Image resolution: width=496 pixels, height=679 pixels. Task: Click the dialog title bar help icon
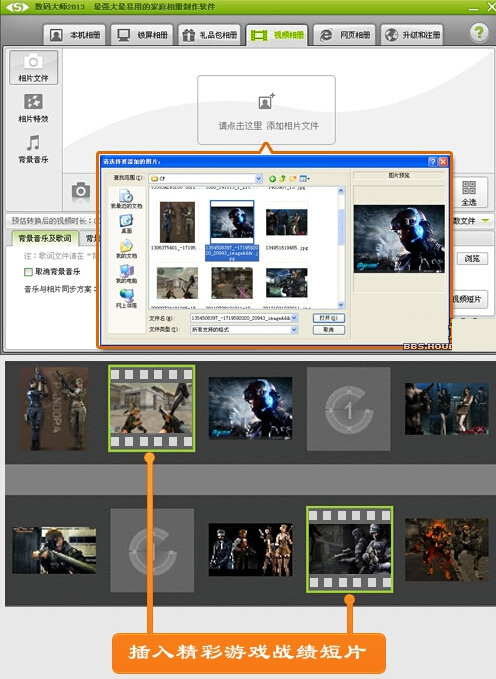[432, 162]
